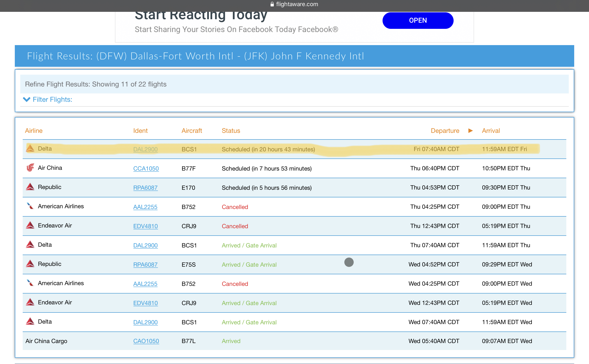Click Republic logo icon for Thursday flight

click(30, 187)
